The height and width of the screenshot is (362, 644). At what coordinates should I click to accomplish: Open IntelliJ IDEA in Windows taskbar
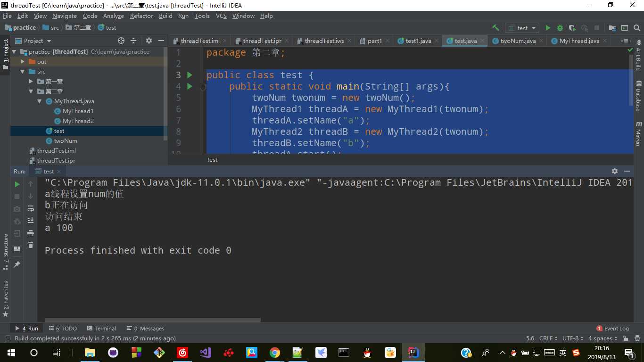[413, 352]
